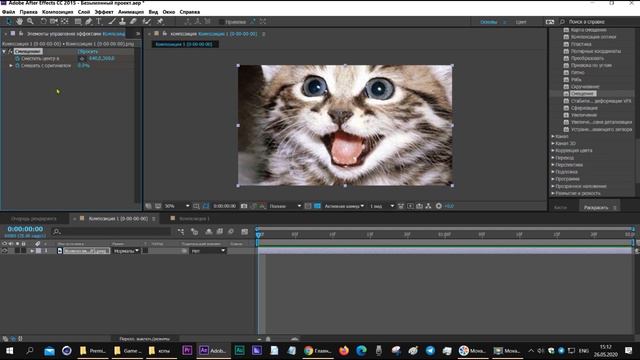
Task: Open the 50% magnification dropdown
Action: pos(177,206)
